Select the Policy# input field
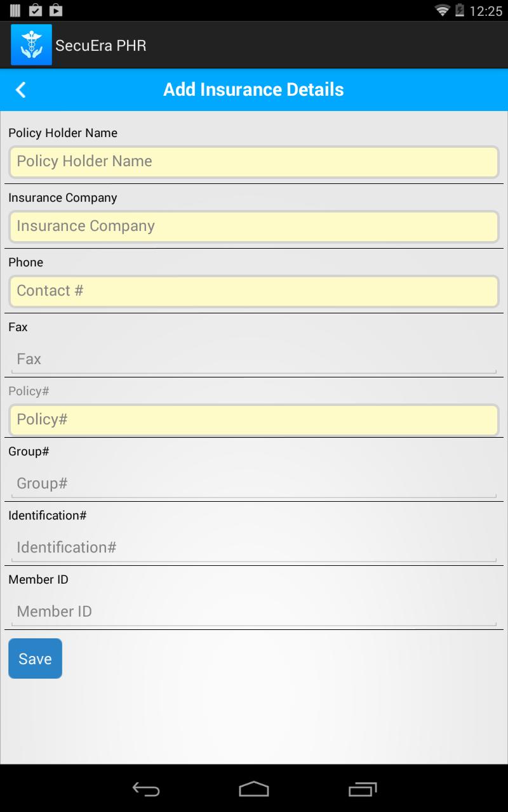508x812 pixels. (254, 420)
